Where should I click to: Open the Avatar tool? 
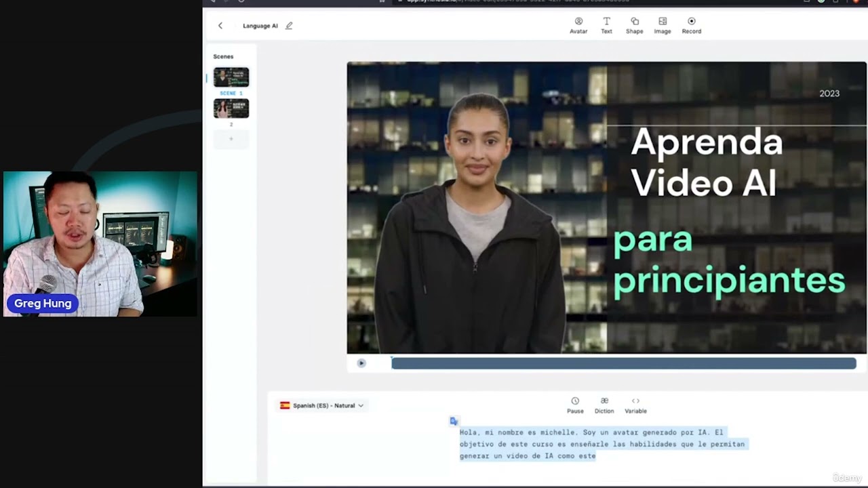coord(578,26)
